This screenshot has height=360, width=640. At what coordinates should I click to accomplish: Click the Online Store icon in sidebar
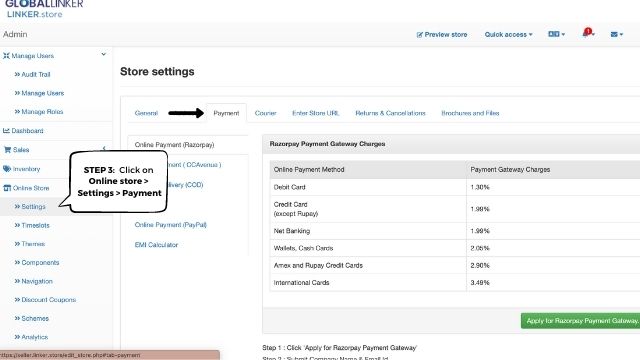(7, 188)
